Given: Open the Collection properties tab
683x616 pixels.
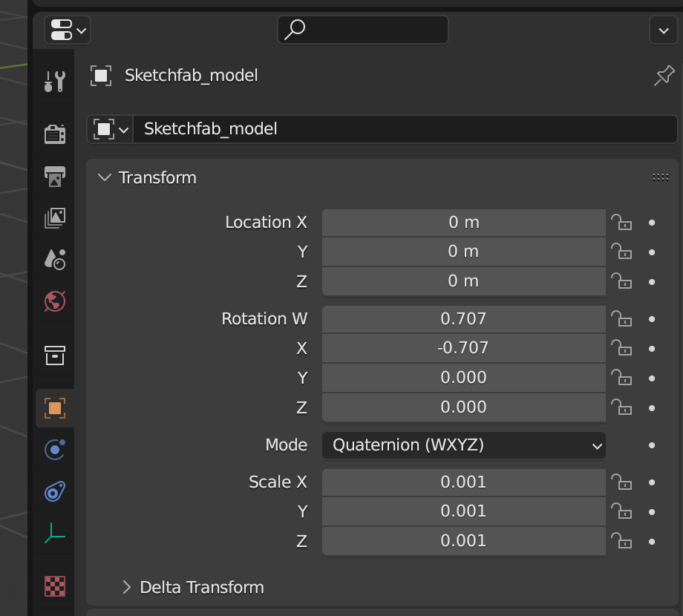Looking at the screenshot, I should (x=55, y=355).
